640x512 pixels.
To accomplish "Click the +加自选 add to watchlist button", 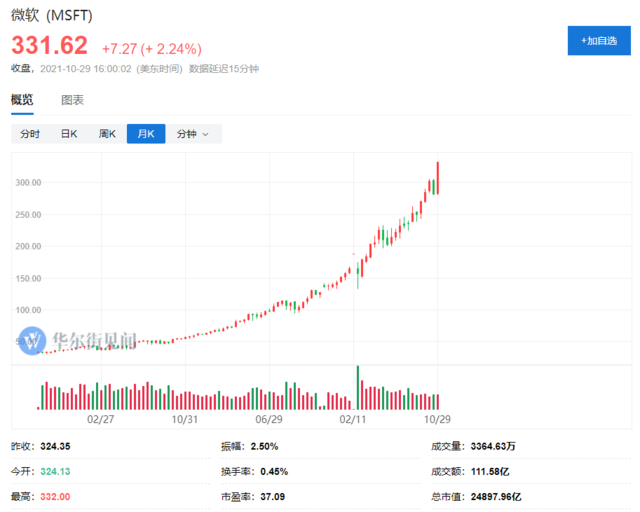I will point(599,40).
